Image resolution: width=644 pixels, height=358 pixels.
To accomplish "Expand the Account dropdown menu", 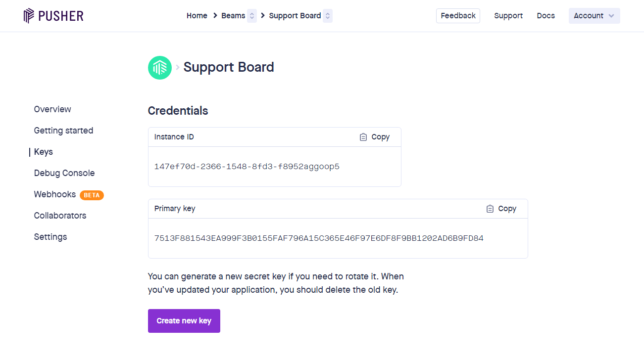I will coord(594,16).
